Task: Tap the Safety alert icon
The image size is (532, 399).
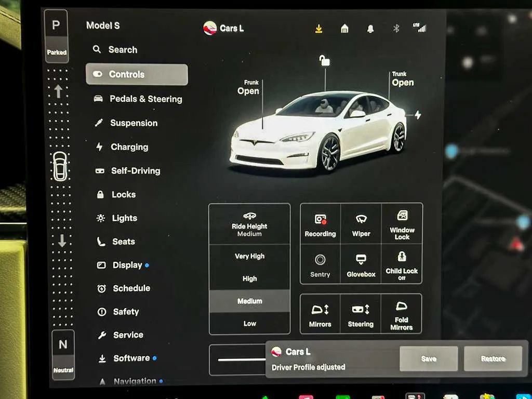Action: click(x=102, y=312)
